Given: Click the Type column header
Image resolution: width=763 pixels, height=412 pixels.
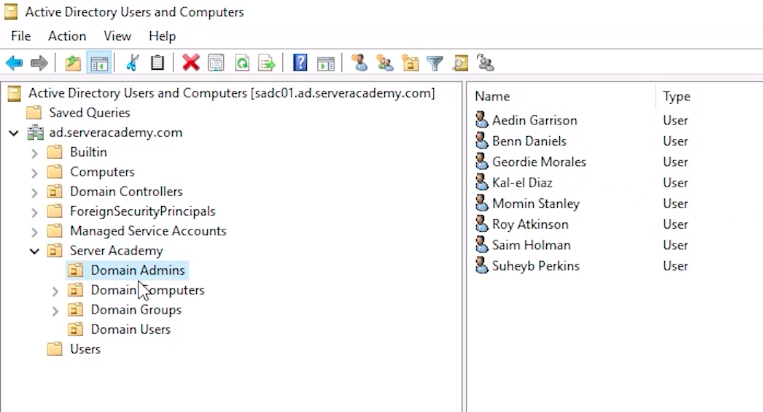Looking at the screenshot, I should click(x=677, y=96).
